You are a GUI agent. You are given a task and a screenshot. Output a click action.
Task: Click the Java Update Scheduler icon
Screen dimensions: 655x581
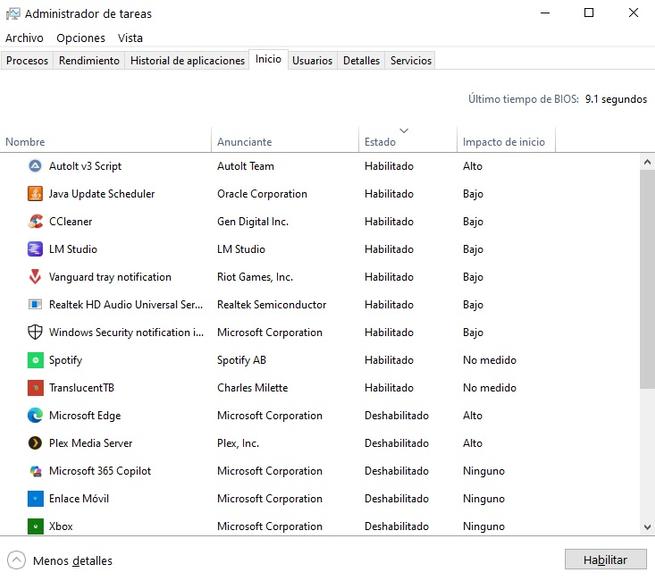tap(35, 194)
